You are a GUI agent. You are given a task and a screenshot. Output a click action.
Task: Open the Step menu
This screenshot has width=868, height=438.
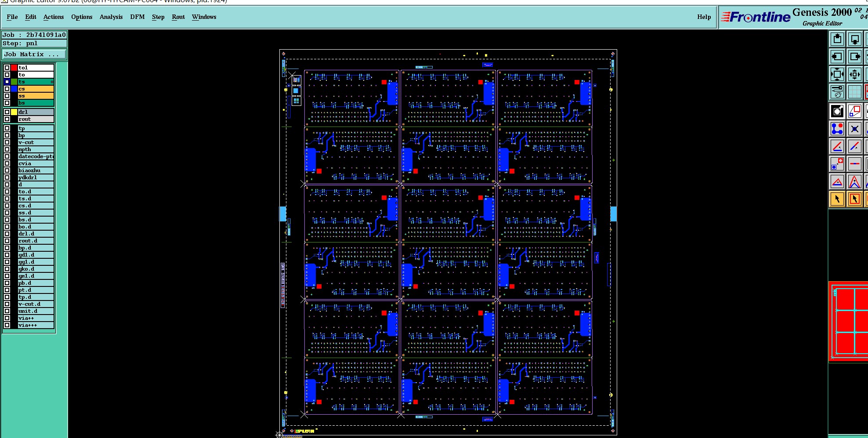pyautogui.click(x=158, y=17)
